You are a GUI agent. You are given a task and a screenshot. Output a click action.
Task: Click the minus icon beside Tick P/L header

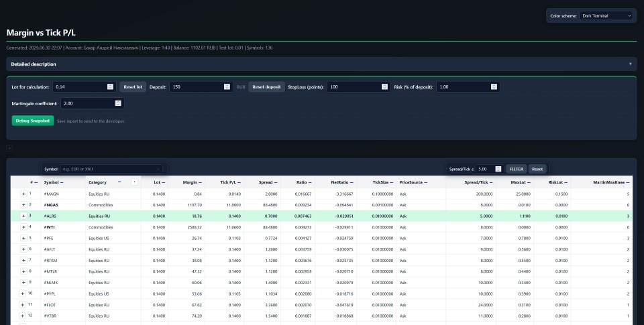(239, 183)
